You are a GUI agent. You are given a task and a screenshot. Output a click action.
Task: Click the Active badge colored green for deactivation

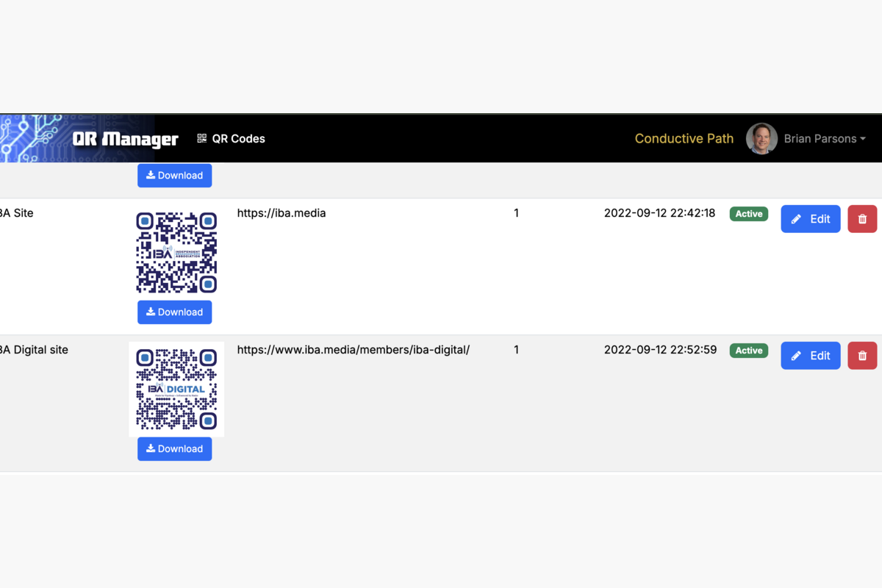click(748, 213)
